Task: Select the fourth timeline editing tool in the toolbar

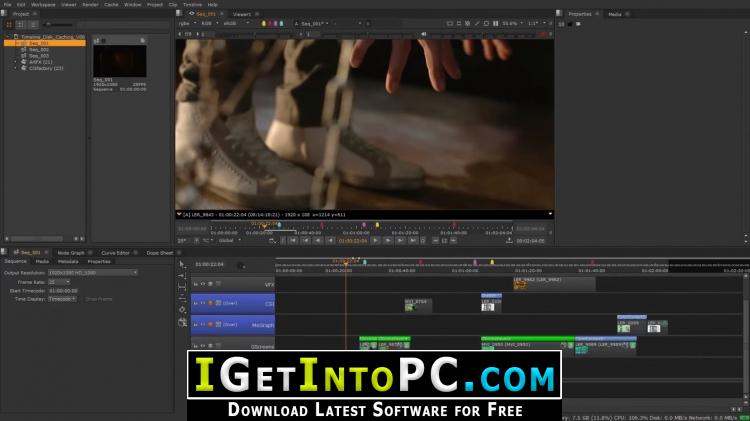Action: (x=182, y=299)
